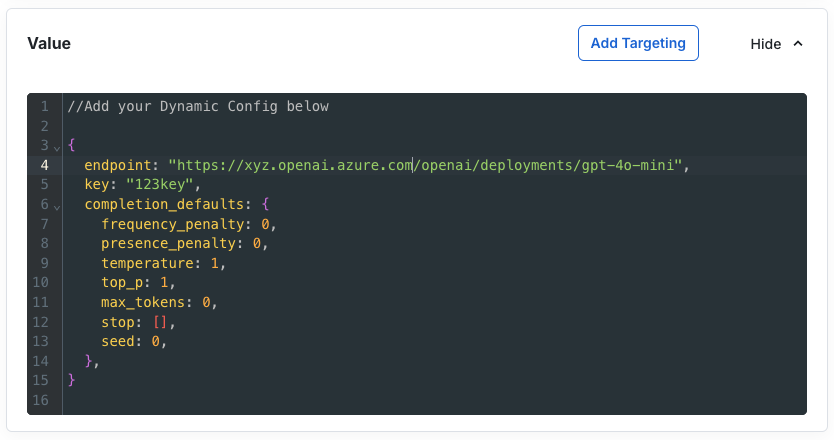
Task: Click the closing brace on line 15
Action: click(71, 380)
